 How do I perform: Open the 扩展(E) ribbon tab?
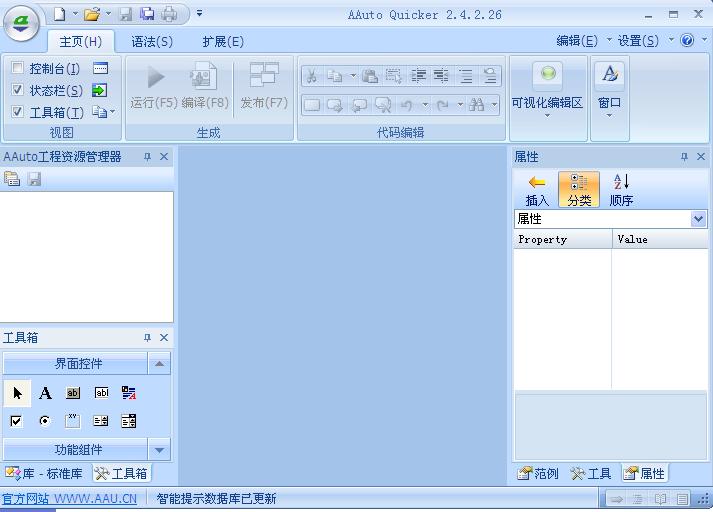(223, 42)
